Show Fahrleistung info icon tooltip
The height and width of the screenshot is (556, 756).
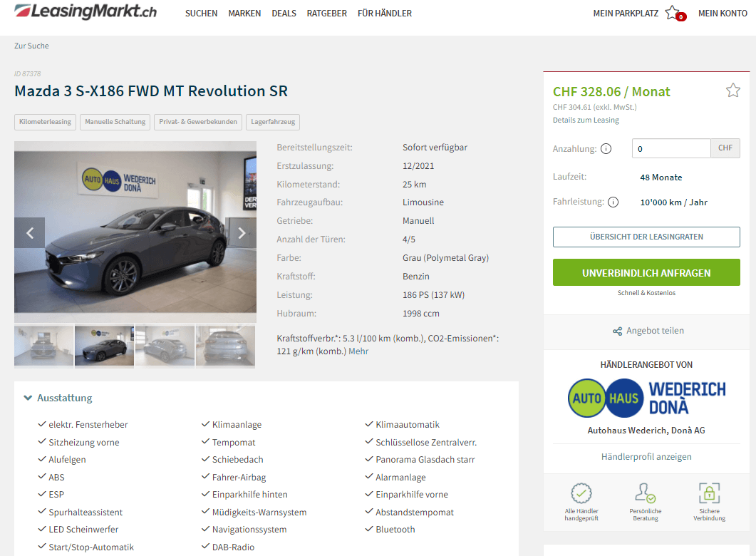[x=613, y=202]
